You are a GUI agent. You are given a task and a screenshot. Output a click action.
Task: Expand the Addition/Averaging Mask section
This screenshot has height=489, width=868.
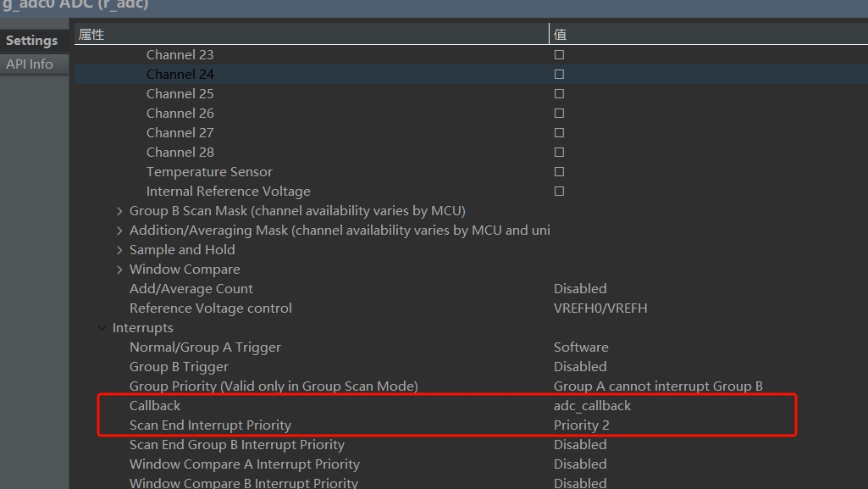pos(119,231)
